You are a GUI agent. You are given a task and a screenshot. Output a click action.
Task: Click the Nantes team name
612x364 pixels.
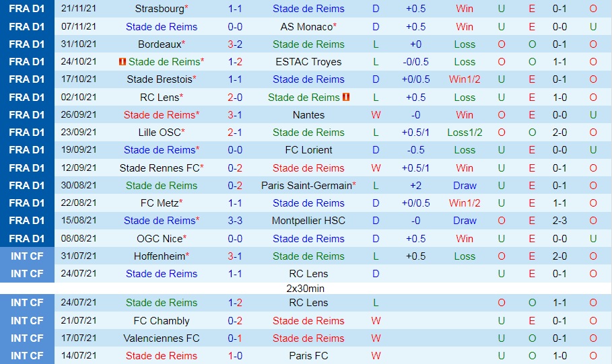coord(308,115)
